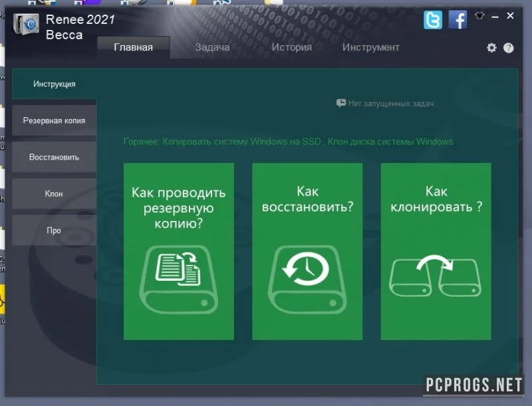Click the Renee Becca safe logo
532x406 pixels.
(26, 24)
